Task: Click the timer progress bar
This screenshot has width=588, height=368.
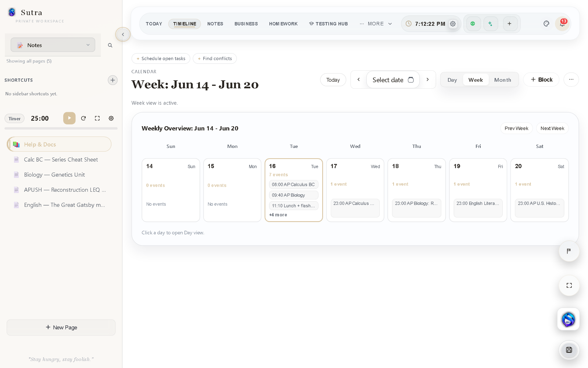Action: (x=61, y=128)
